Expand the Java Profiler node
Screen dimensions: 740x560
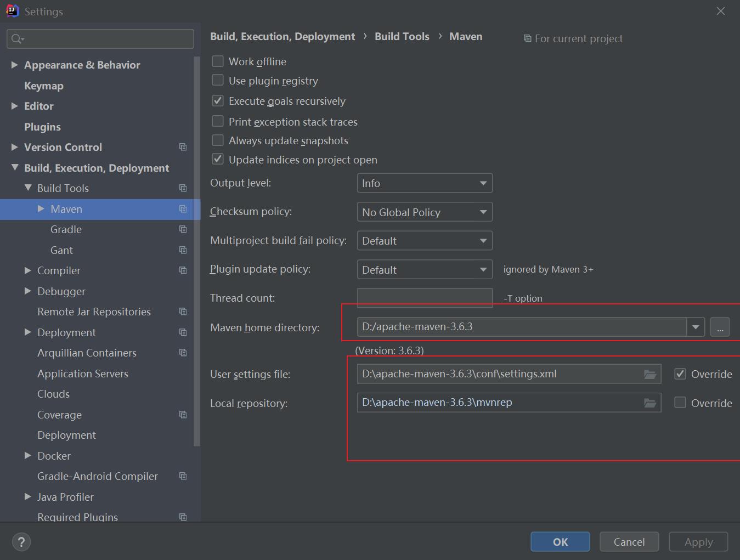[x=28, y=497]
